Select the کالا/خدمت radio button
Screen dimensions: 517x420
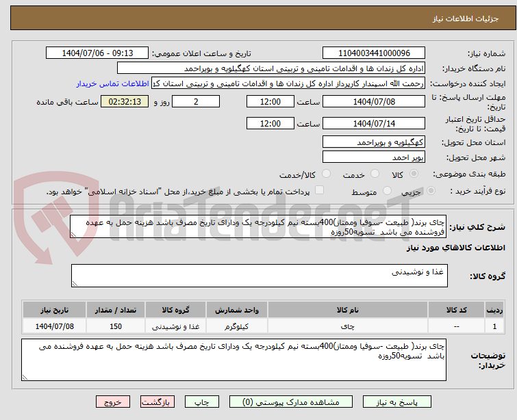pyautogui.click(x=326, y=174)
